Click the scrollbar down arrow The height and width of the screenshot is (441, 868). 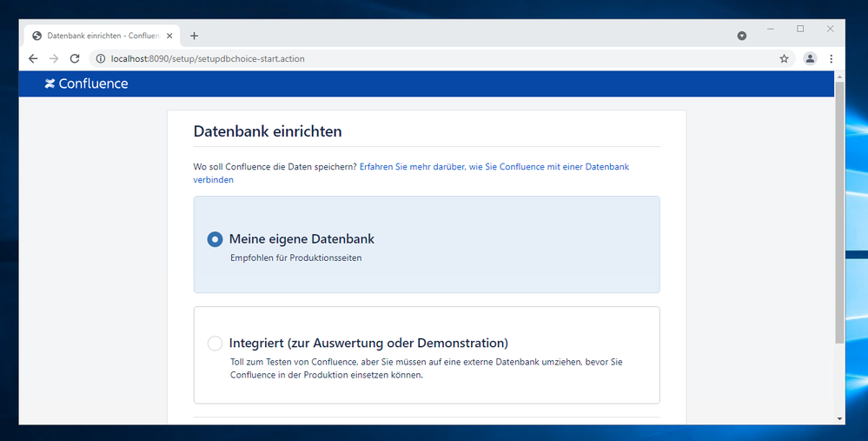pyautogui.click(x=839, y=419)
